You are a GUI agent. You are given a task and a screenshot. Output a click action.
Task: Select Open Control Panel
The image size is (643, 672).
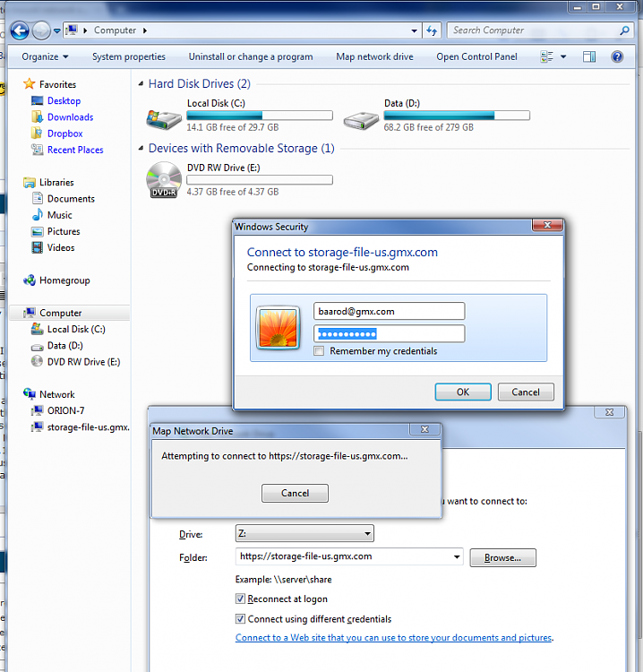(476, 56)
